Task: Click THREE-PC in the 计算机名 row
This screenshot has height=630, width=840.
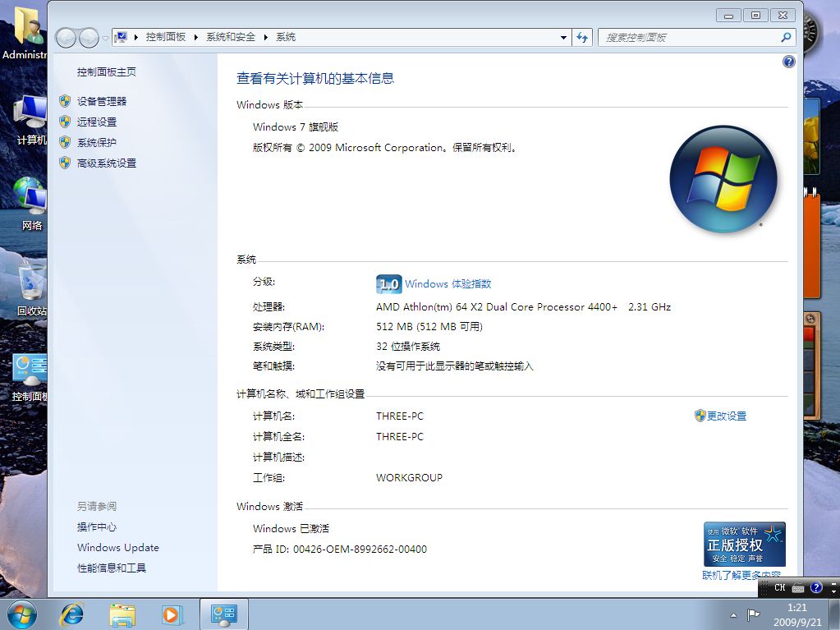Action: (x=400, y=416)
